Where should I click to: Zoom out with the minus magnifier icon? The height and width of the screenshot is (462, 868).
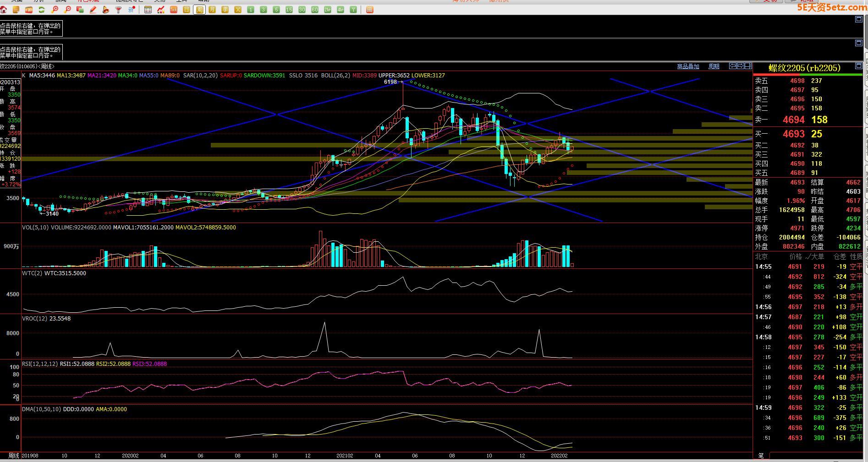[x=68, y=10]
